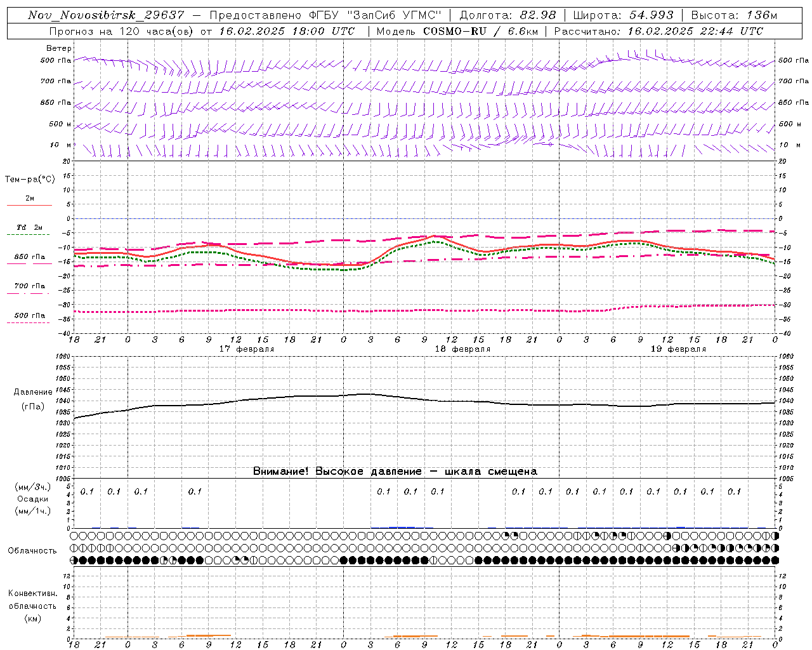Click the Осадки panel label
Screen dimensions: 812x650
(33, 500)
